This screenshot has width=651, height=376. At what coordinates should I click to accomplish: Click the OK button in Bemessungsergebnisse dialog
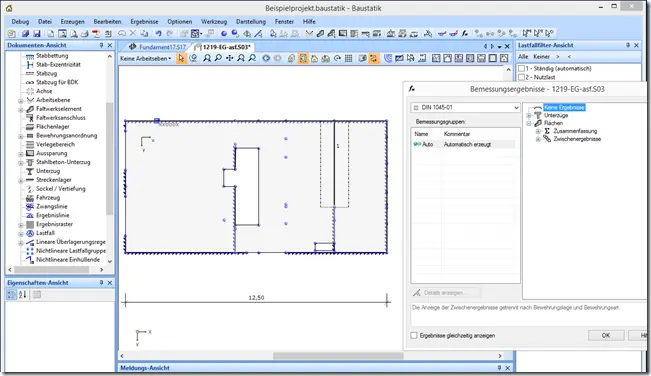click(606, 335)
